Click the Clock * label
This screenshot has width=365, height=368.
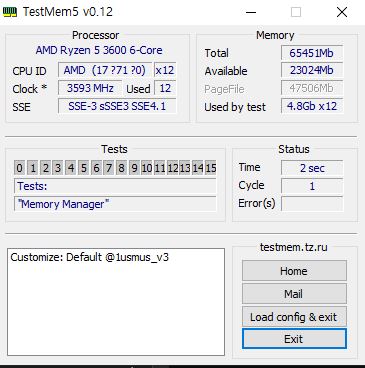tap(30, 89)
